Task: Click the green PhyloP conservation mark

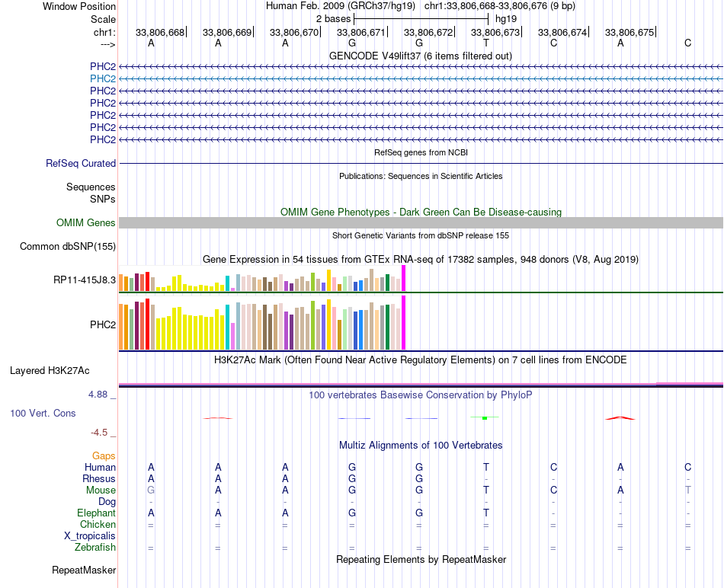Action: (x=485, y=417)
